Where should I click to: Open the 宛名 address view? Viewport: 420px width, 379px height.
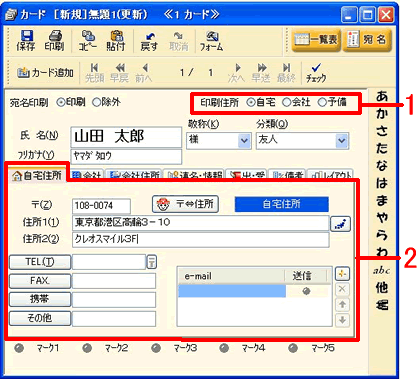point(367,40)
